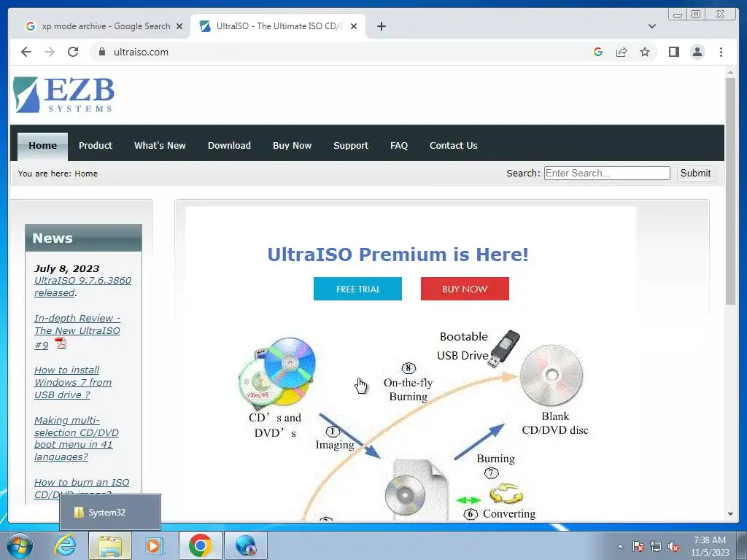The width and height of the screenshot is (747, 560).
Task: Click the yellow Converting arrows icon
Action: click(506, 494)
